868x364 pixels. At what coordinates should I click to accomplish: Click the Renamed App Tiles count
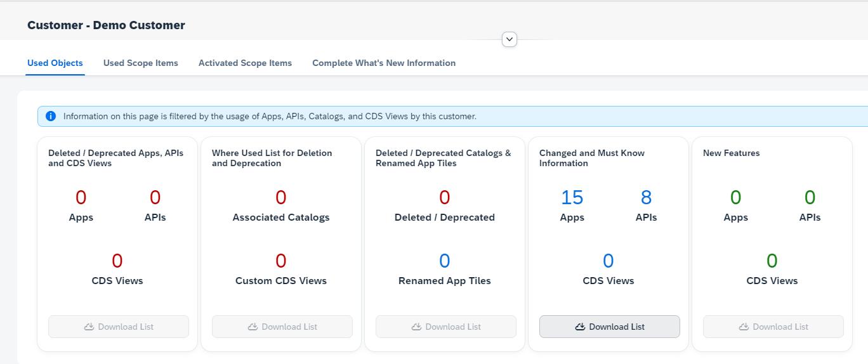point(444,261)
